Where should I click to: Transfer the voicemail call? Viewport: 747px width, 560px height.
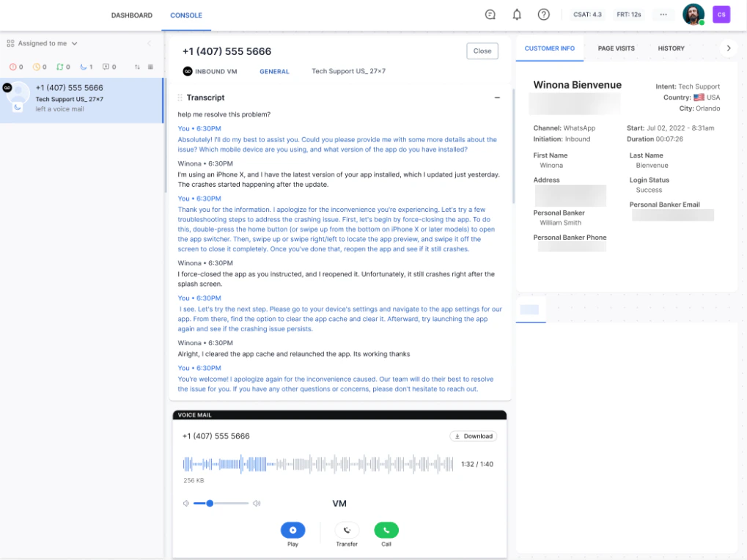click(347, 529)
